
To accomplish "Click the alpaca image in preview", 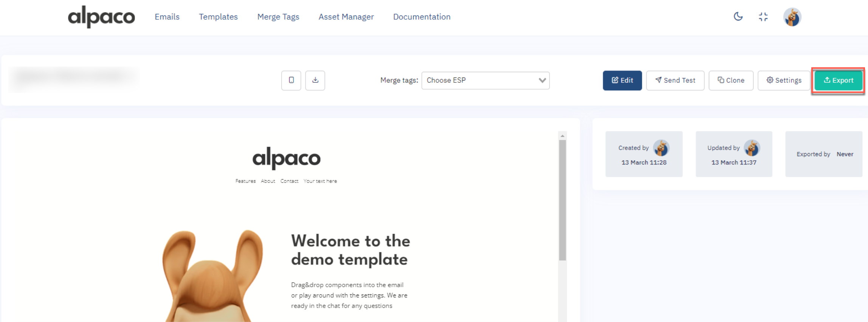I will (x=212, y=276).
